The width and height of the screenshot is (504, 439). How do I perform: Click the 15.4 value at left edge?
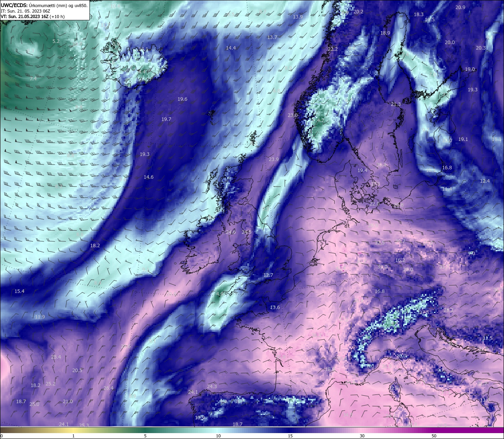(19, 291)
